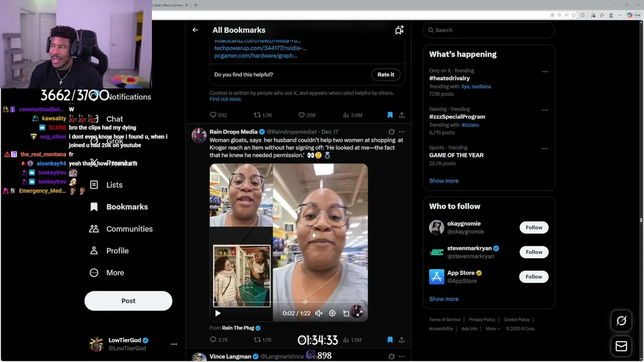Open Cookie Policy link
Screen dimensions: 644x362
pos(517,320)
